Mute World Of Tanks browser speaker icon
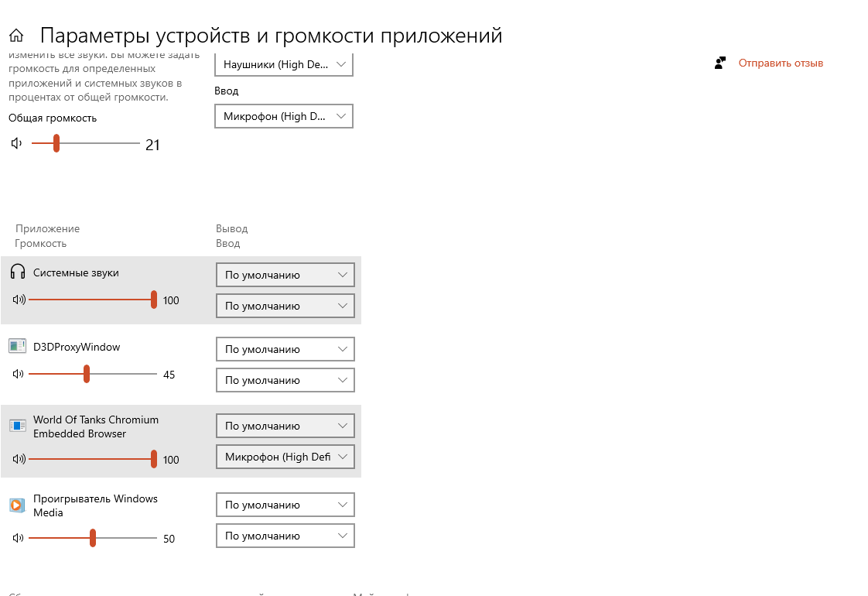Image resolution: width=868 pixels, height=596 pixels. (x=19, y=459)
